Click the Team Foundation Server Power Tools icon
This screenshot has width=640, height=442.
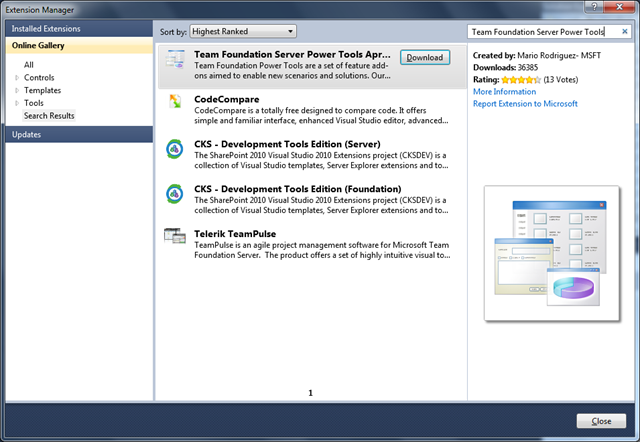coord(175,61)
